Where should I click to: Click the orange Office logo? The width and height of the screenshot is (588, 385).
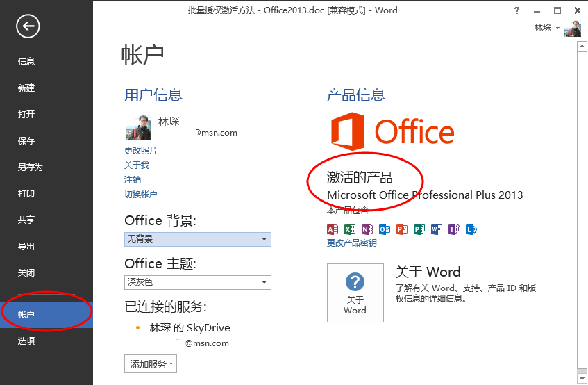point(392,131)
